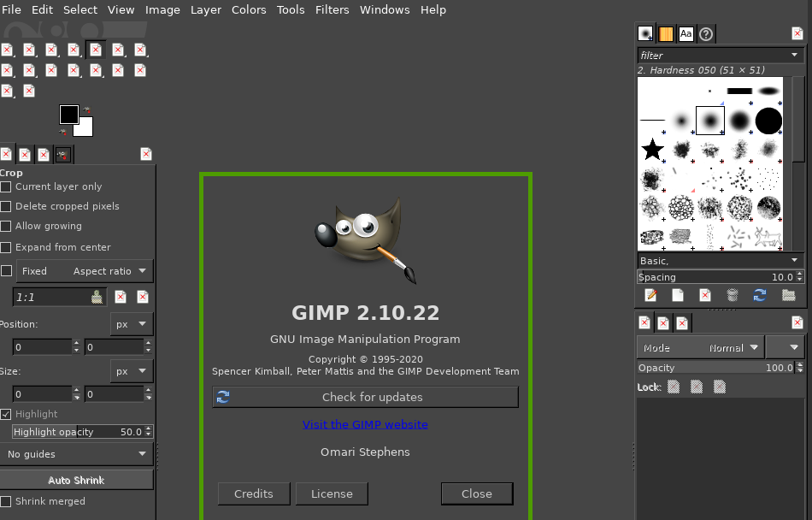The height and width of the screenshot is (520, 812).
Task: Expand the No guides dropdown
Action: [x=77, y=454]
